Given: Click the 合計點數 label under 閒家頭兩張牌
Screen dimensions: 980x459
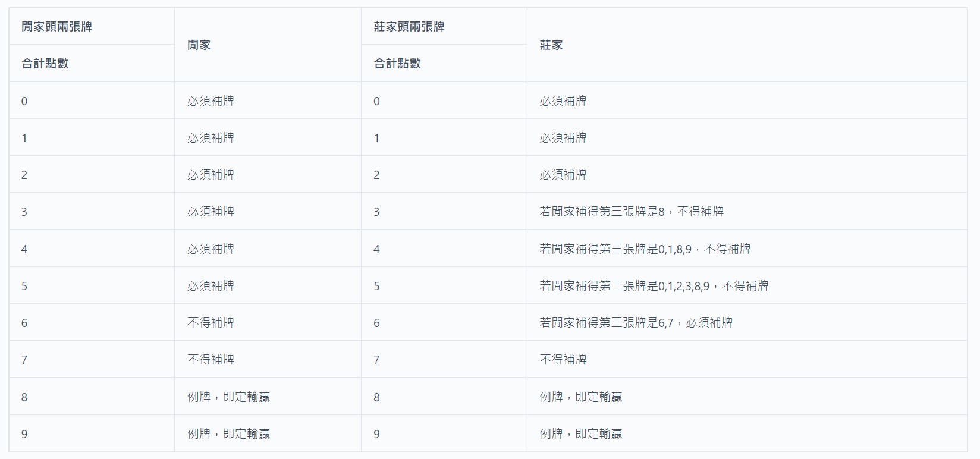Looking at the screenshot, I should (45, 64).
